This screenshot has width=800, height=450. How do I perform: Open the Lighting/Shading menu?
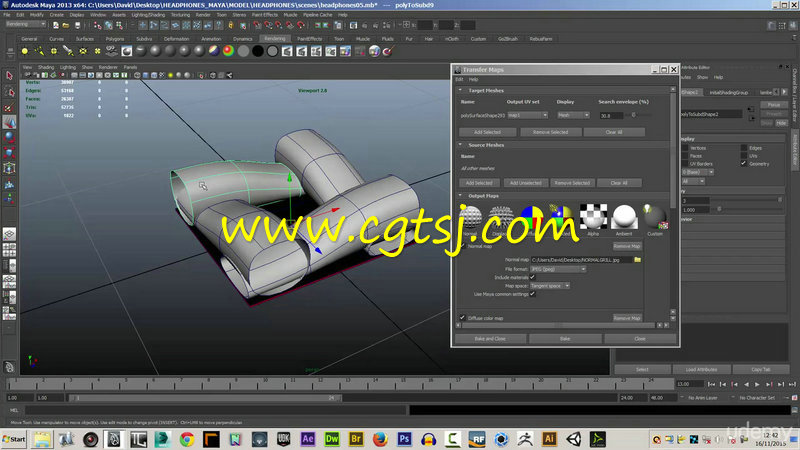click(147, 15)
